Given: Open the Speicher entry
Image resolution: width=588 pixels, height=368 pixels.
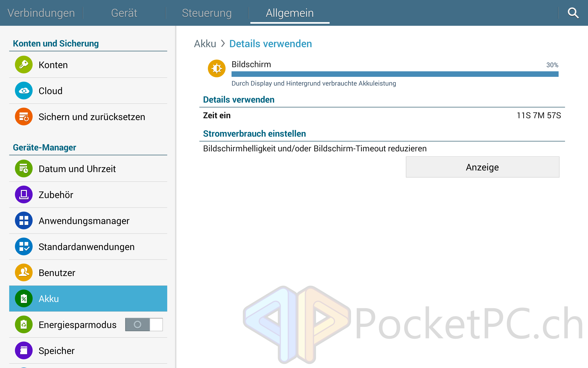Looking at the screenshot, I should click(x=88, y=351).
